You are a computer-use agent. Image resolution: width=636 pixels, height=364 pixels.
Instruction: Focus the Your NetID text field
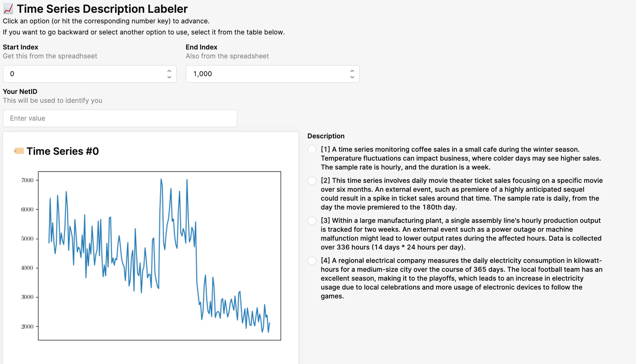pyautogui.click(x=120, y=118)
